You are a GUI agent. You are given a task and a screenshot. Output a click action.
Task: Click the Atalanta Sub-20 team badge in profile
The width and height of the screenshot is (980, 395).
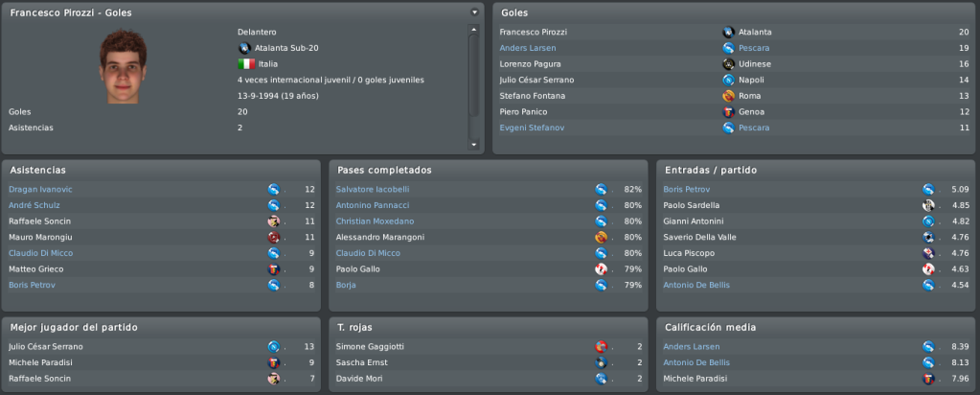click(244, 48)
